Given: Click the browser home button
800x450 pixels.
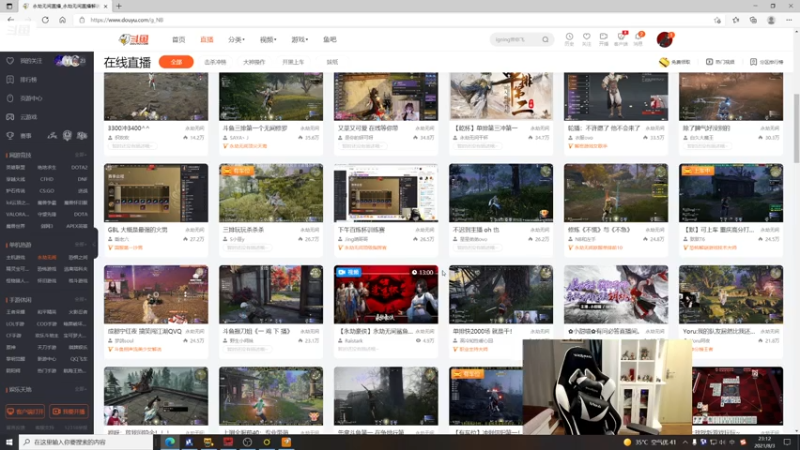Looking at the screenshot, I should click(62, 20).
